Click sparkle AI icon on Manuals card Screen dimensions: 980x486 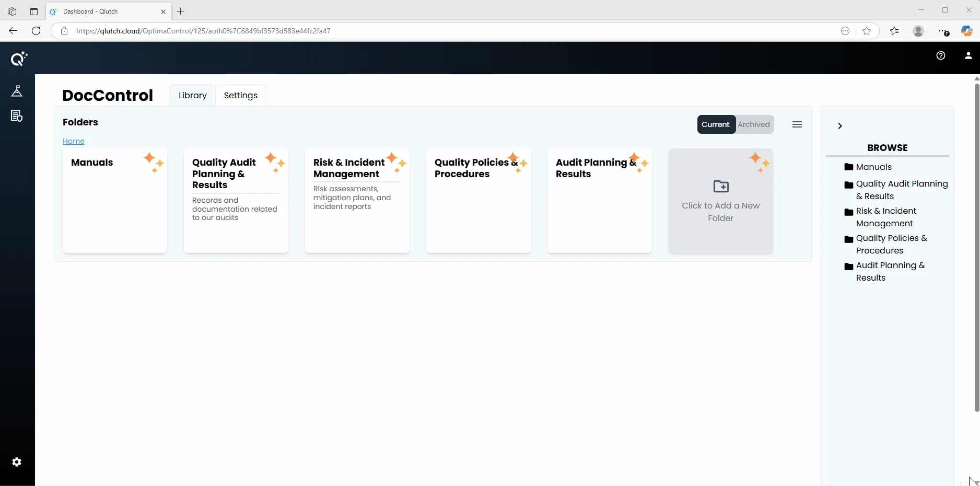(x=154, y=163)
